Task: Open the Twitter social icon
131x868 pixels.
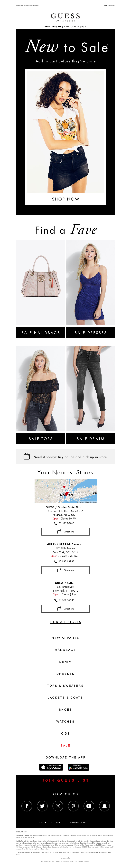Action: point(42,806)
